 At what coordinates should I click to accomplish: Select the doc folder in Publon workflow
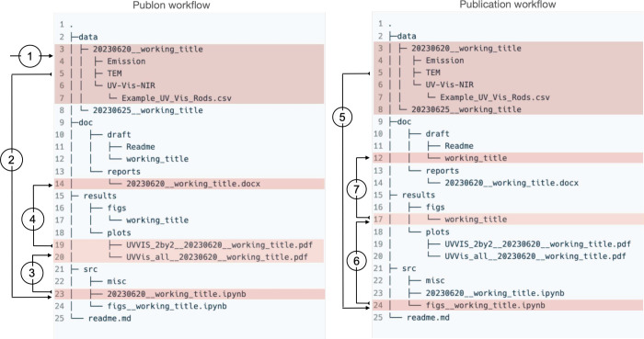(x=86, y=122)
